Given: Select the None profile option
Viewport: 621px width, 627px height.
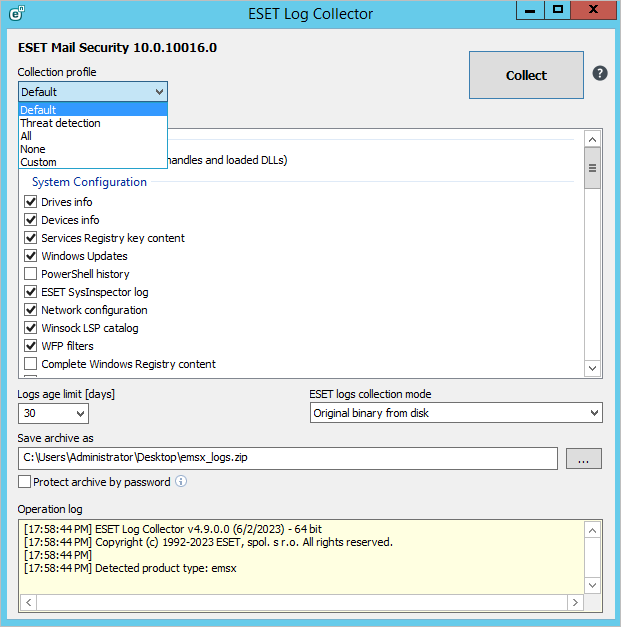Looking at the screenshot, I should tap(33, 149).
